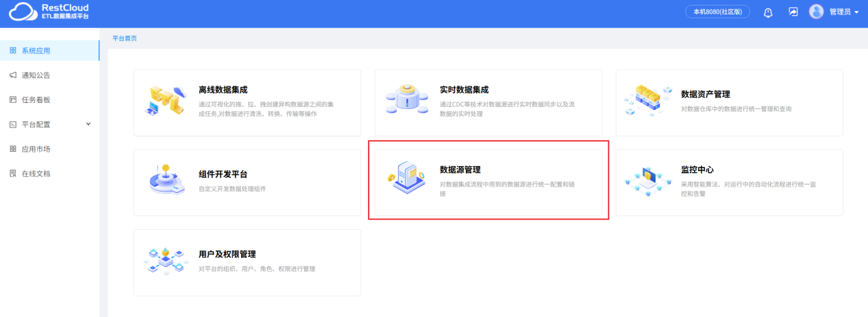Click the 数据资产管理 illustration icon
This screenshot has height=317, width=868.
(x=648, y=102)
